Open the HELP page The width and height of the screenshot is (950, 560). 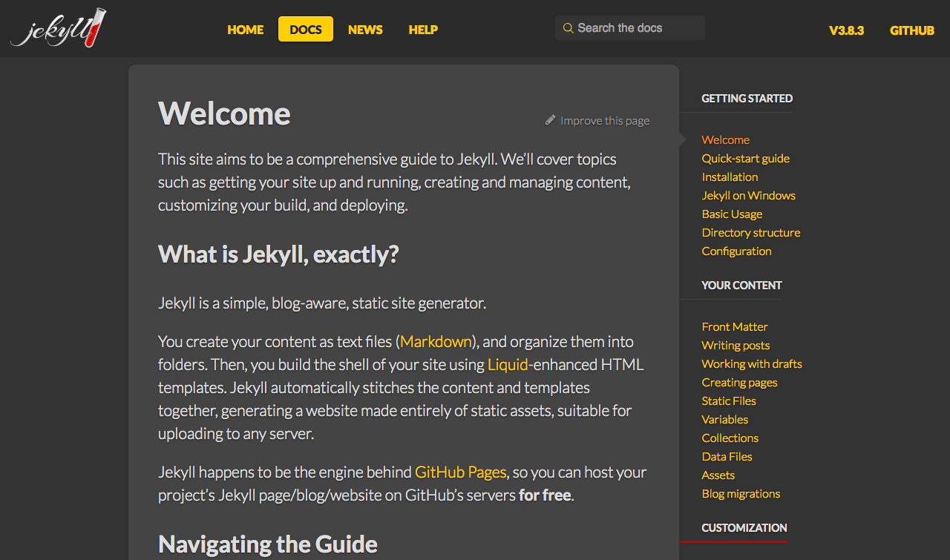[x=423, y=30]
